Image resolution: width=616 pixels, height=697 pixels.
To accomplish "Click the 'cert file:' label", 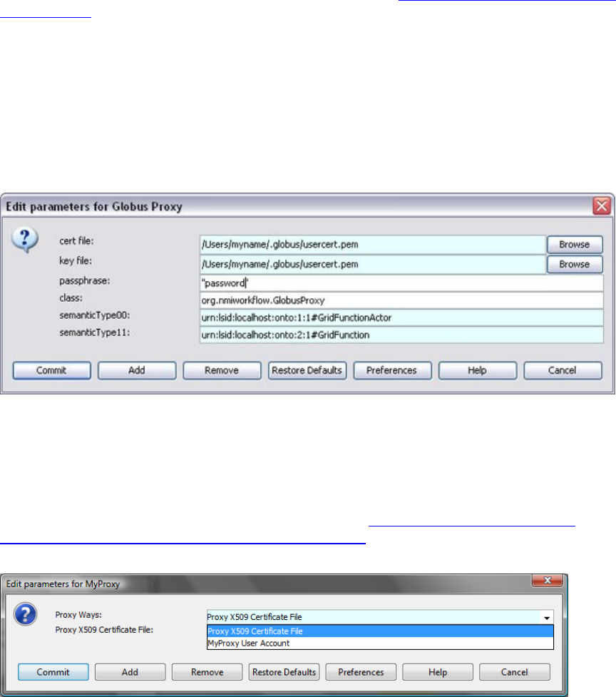I will point(76,241).
